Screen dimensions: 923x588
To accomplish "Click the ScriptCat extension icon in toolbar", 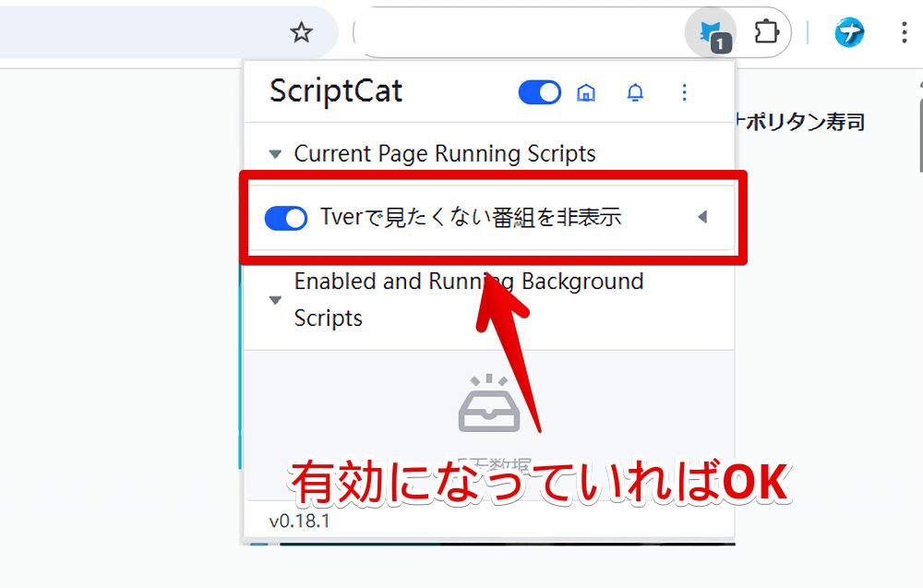I will click(x=712, y=32).
